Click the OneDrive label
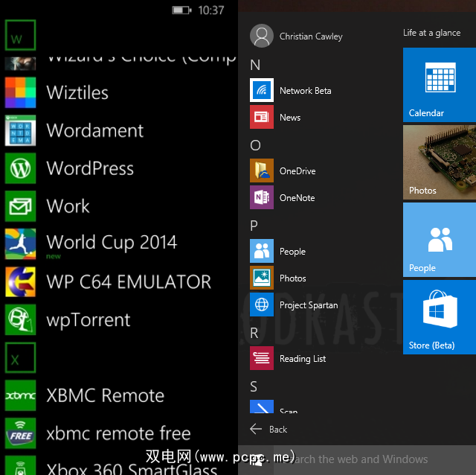Screen dimensions: 476x475 coord(297,170)
